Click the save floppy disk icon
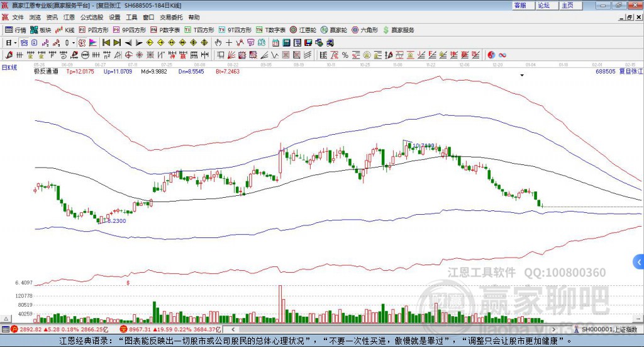This screenshot has height=347, width=644. (x=308, y=42)
